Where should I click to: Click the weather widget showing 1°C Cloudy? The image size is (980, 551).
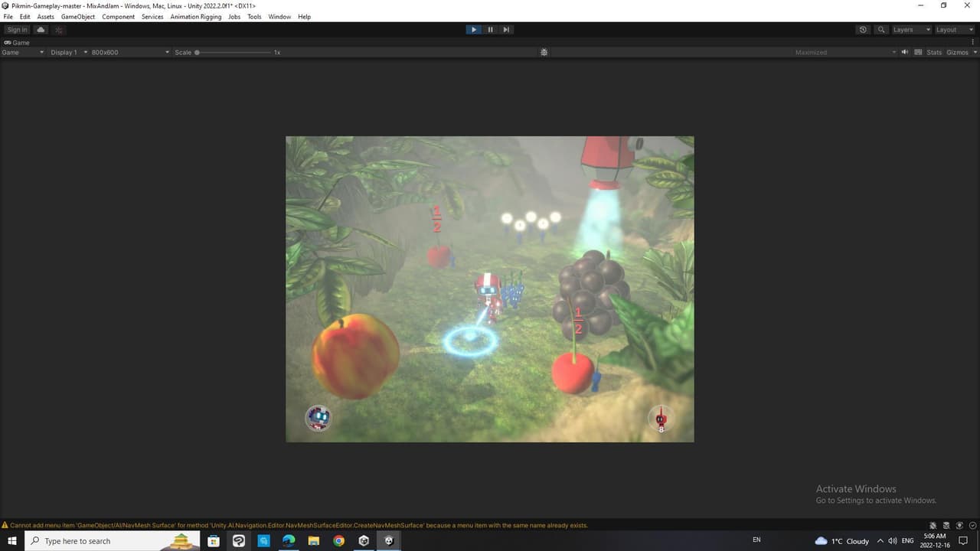click(842, 541)
